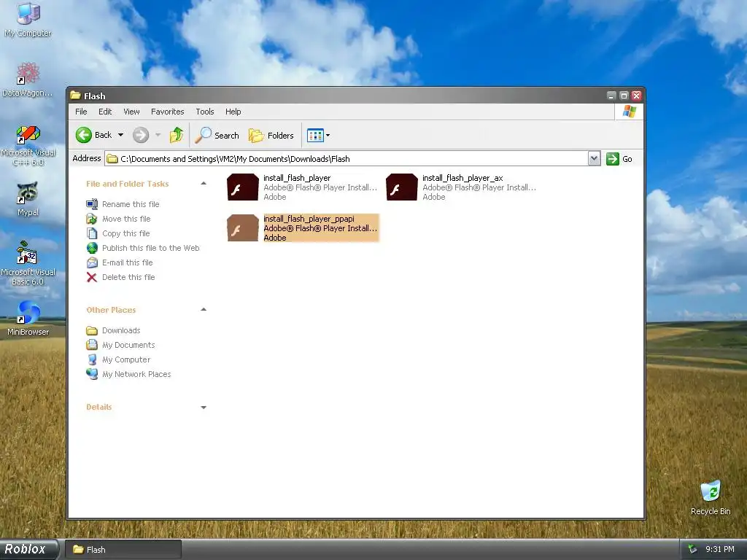Image resolution: width=747 pixels, height=560 pixels.
Task: Open the Help menu
Action: point(233,112)
